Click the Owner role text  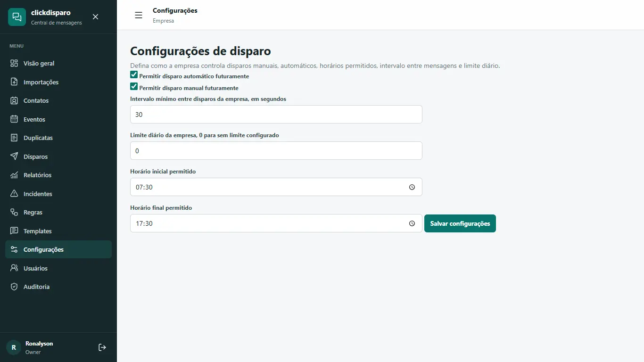[33, 352]
